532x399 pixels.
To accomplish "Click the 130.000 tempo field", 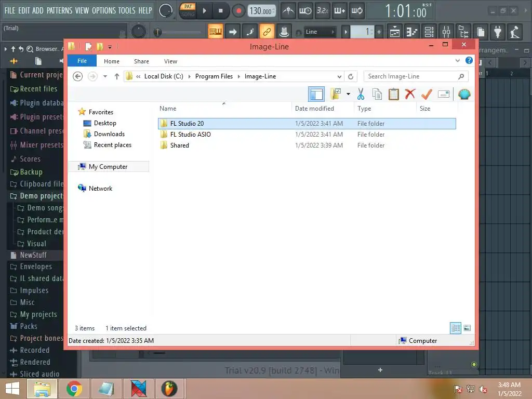I will click(x=261, y=11).
